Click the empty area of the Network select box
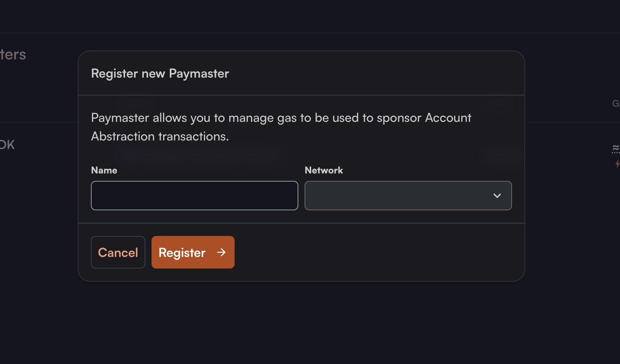The width and height of the screenshot is (620, 364). (x=396, y=196)
